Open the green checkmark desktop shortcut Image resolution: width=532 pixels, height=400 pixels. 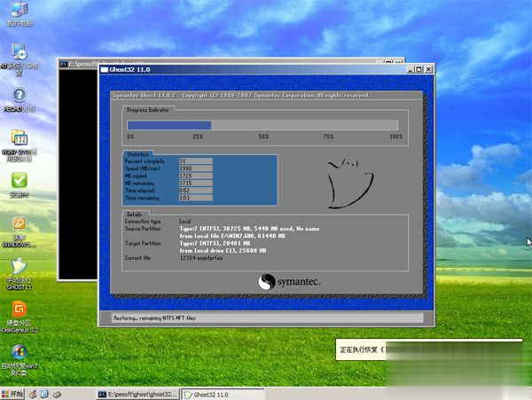[x=19, y=181]
